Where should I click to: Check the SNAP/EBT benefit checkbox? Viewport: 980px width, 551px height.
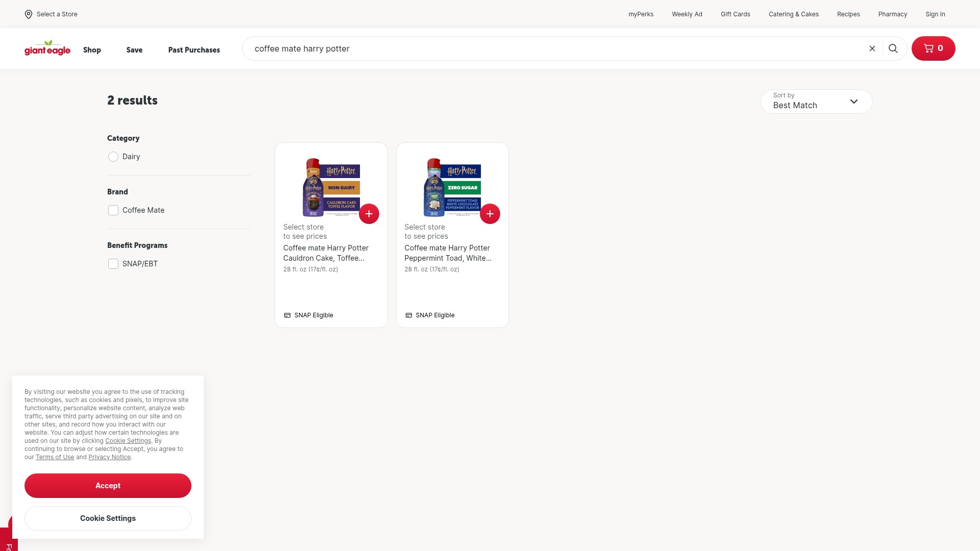113,264
